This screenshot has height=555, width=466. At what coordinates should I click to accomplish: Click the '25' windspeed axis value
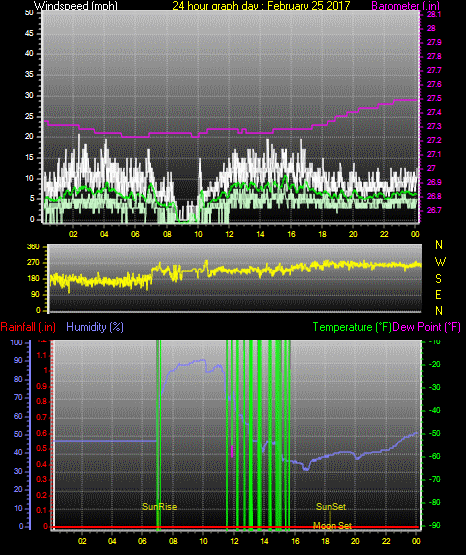29,116
